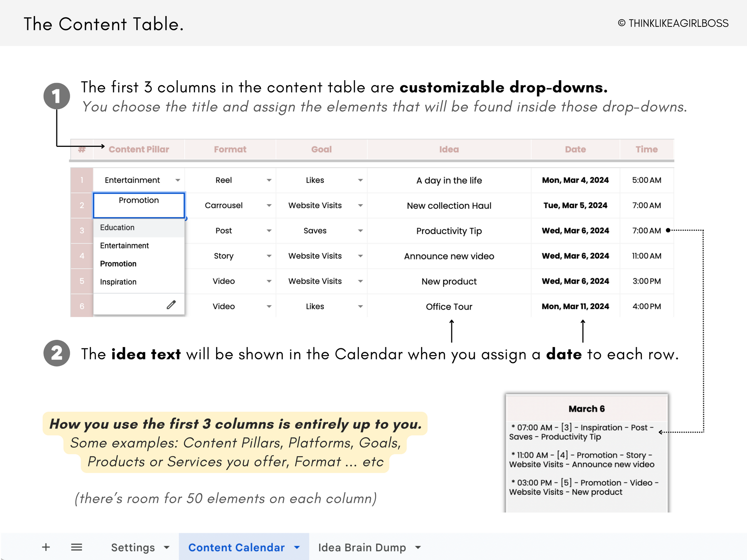Expand the Saves goal dropdown arrow
This screenshot has height=560, width=747.
[360, 231]
